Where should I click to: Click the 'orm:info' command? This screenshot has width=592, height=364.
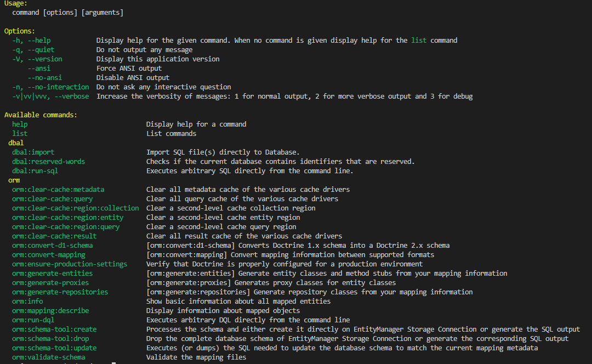point(27,302)
